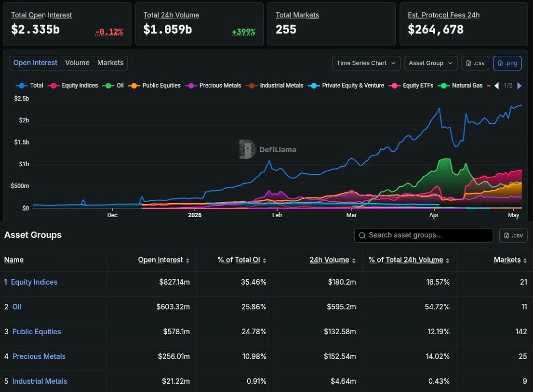Toggle Industrial Metals legend series

[274, 86]
